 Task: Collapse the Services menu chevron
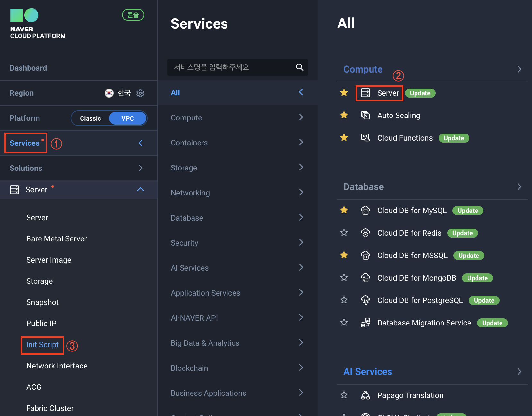click(x=141, y=143)
